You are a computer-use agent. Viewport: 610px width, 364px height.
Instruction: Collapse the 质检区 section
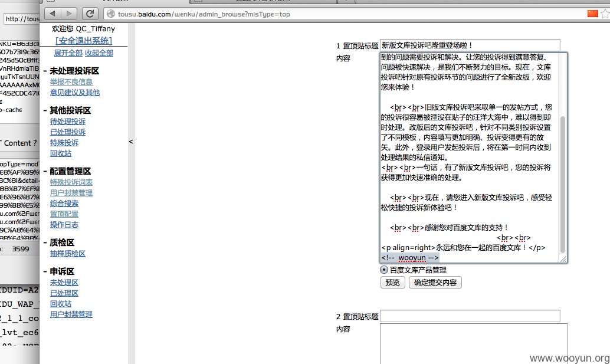pos(45,243)
